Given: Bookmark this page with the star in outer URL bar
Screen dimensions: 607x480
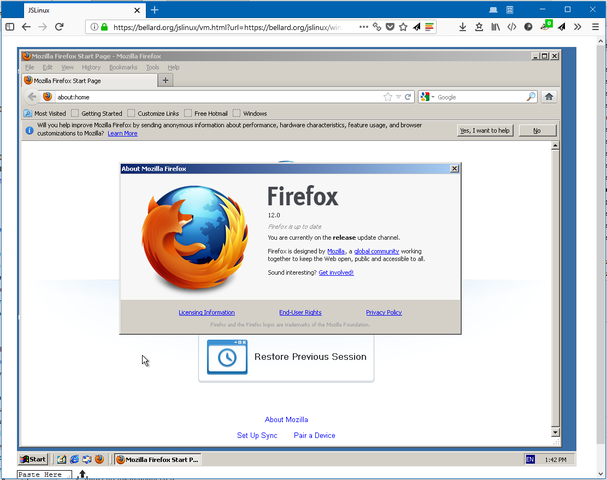Looking at the screenshot, I should click(x=403, y=27).
